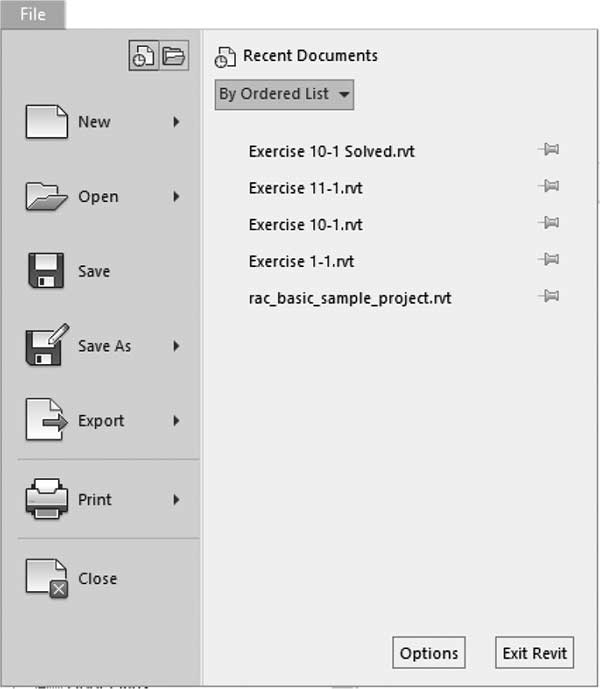Image resolution: width=600 pixels, height=689 pixels.
Task: Choose the Open menu entry label
Action: pyautogui.click(x=98, y=196)
